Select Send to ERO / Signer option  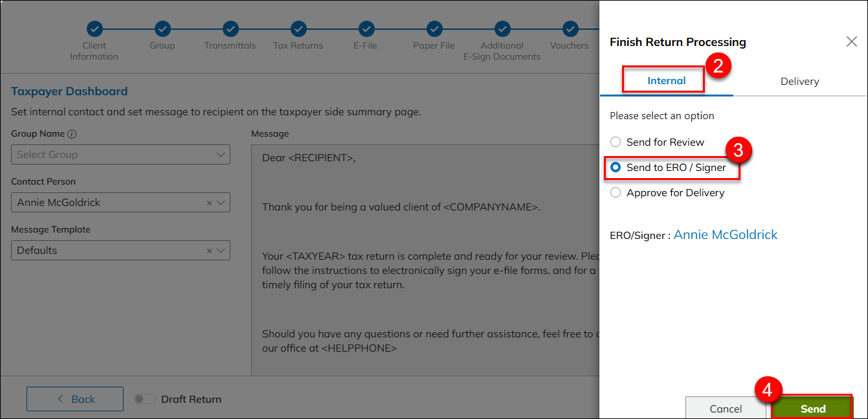pyautogui.click(x=616, y=167)
